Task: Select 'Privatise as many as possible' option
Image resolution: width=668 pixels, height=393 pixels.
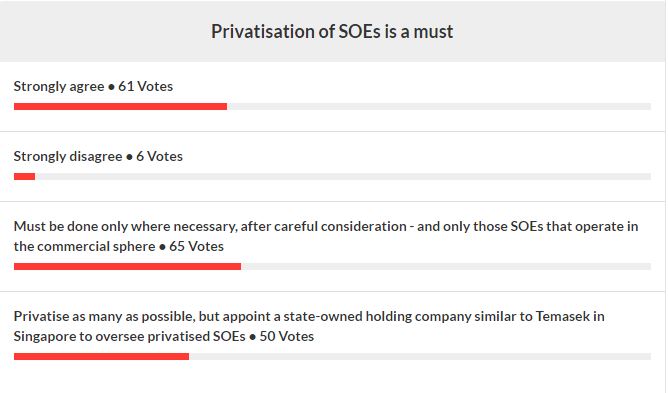Action: [309, 326]
